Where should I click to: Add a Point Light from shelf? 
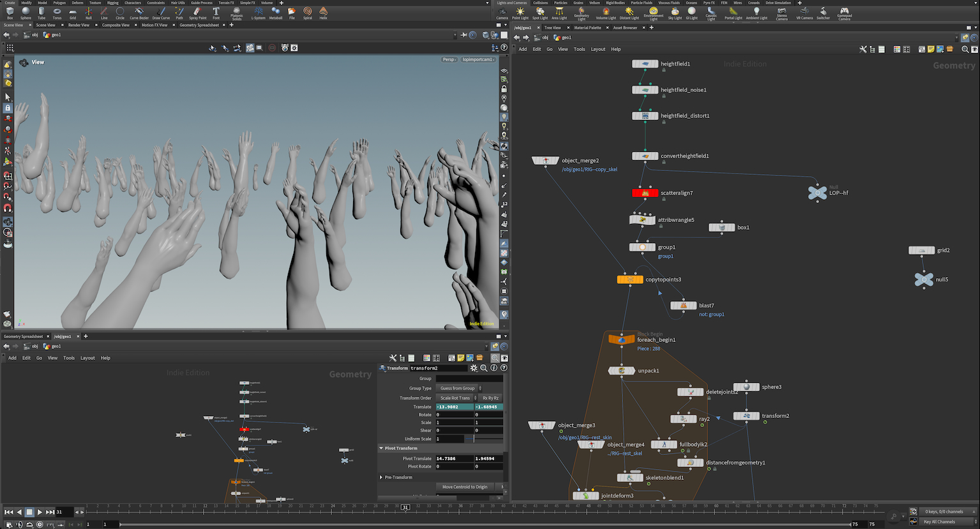[520, 13]
